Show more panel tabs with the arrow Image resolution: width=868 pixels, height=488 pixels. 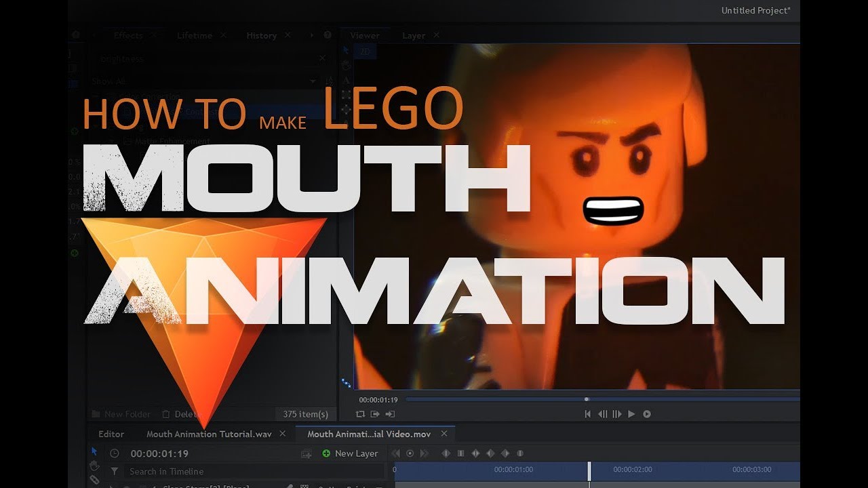[312, 35]
